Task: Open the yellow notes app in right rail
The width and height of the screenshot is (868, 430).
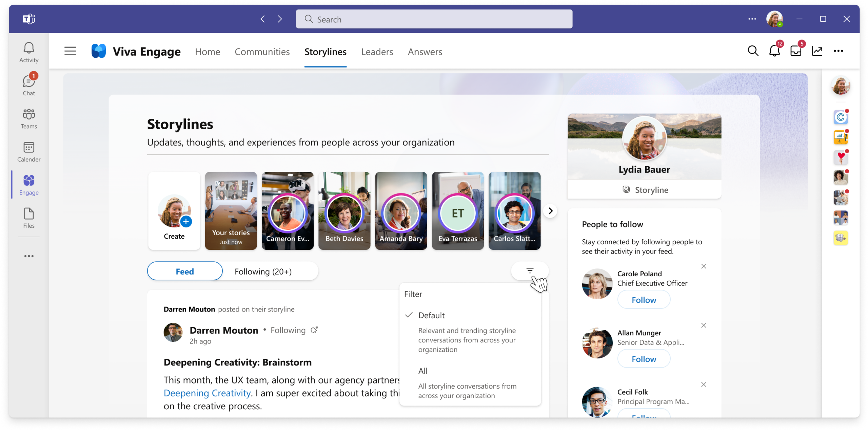Action: tap(841, 238)
